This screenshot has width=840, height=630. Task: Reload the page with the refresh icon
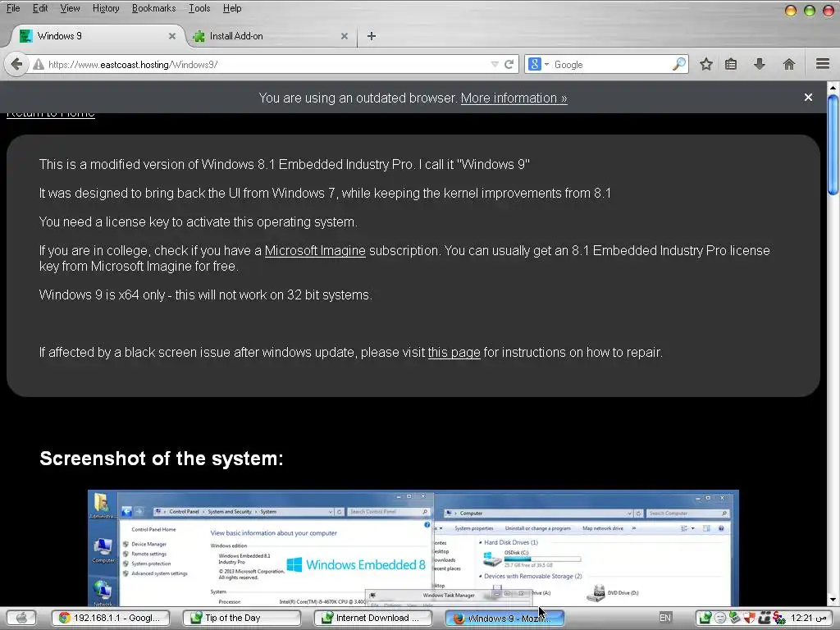[x=509, y=65]
